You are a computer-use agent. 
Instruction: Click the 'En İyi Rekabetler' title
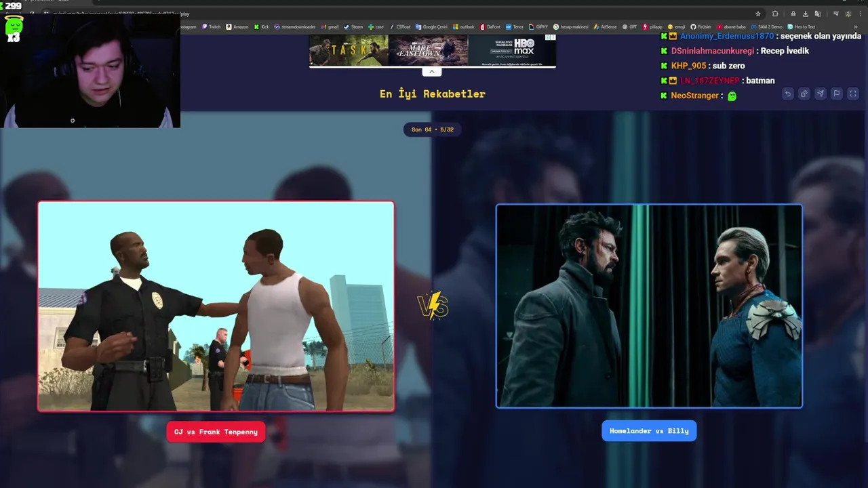433,94
